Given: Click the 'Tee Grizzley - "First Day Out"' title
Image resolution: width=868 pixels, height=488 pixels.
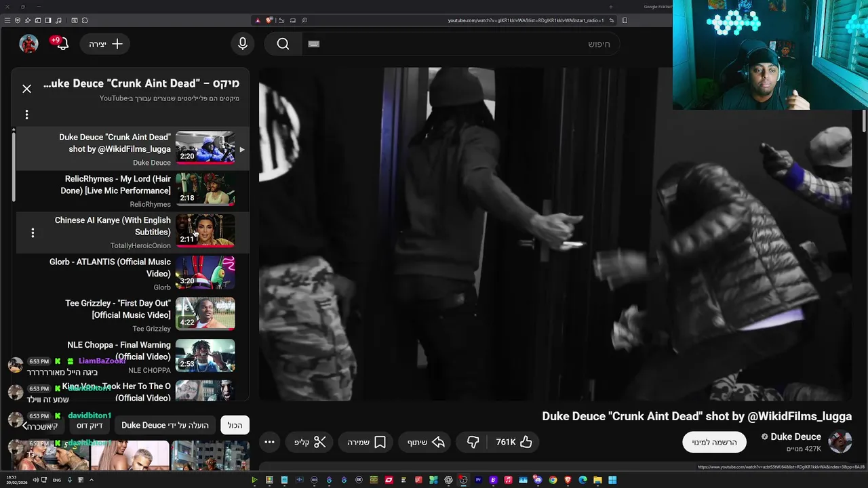Looking at the screenshot, I should (x=118, y=309).
